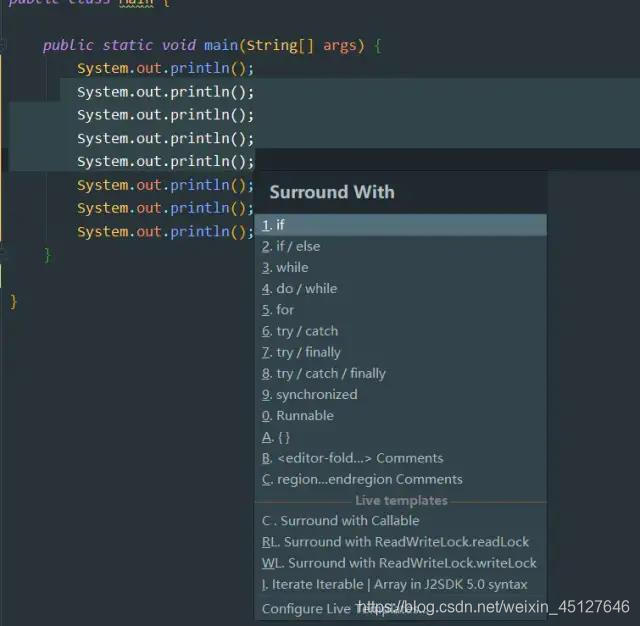Place cursor on first System.out.println line
Image resolution: width=640 pixels, height=626 pixels.
tap(165, 68)
